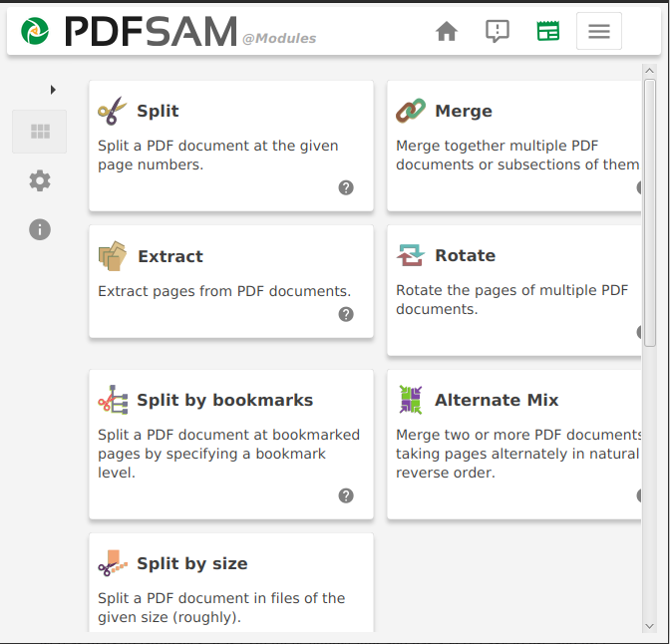Click the vertical scrollbar thumb
Viewport: 670px width, 644px height.
(650, 212)
